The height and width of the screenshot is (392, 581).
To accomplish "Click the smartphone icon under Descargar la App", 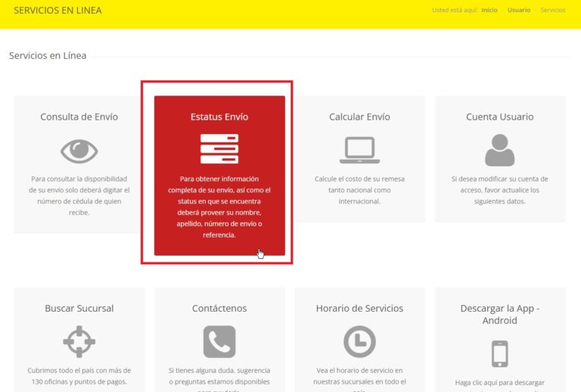I will (500, 354).
